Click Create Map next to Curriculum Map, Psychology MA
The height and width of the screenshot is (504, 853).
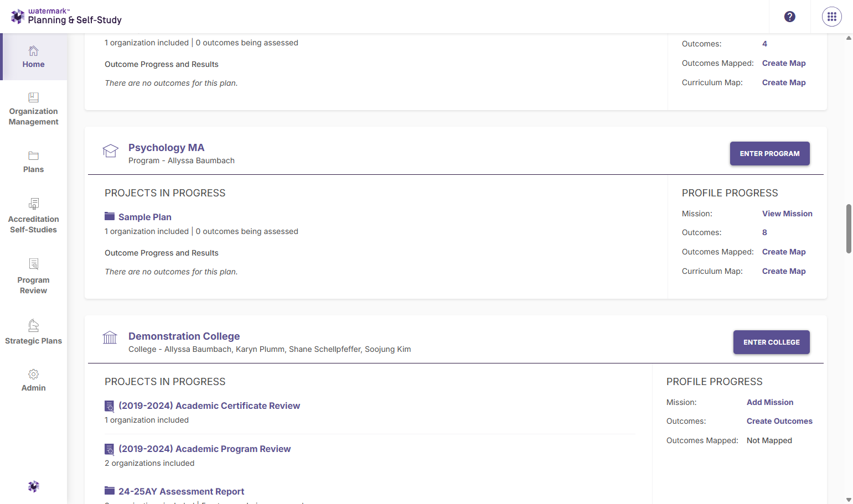pyautogui.click(x=784, y=271)
